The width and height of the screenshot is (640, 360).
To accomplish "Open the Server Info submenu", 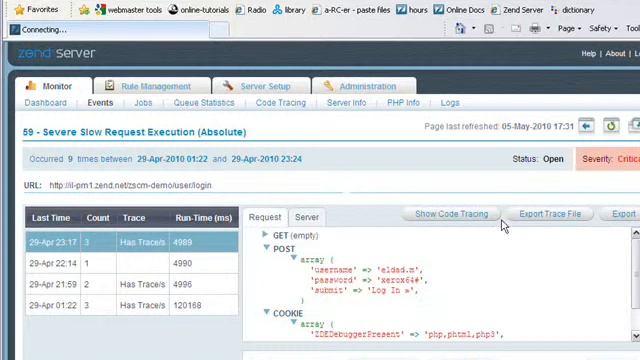I will tap(346, 103).
